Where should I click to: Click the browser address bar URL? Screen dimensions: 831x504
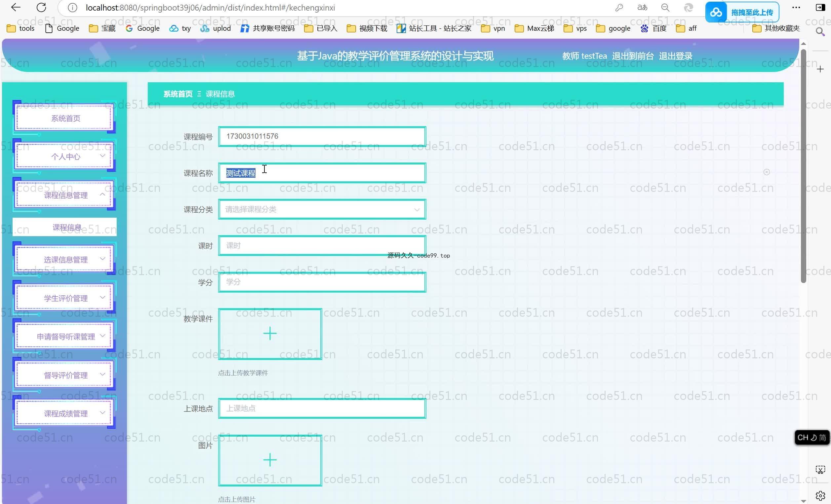pos(210,7)
